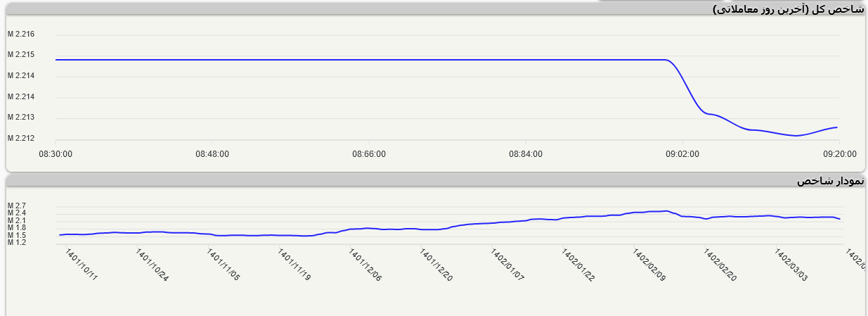Image resolution: width=868 pixels, height=316 pixels.
Task: Select the 08:48:00 time axis label
Action: (212, 153)
